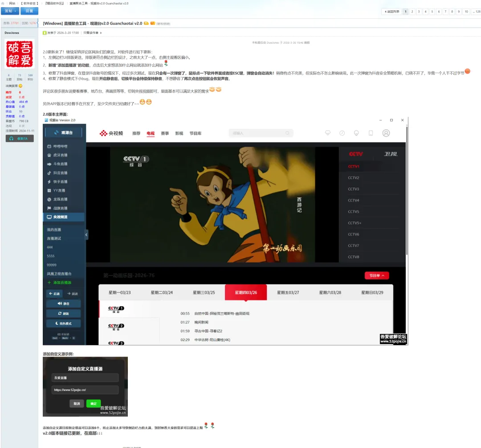This screenshot has height=448, width=481.
Task: Open the 软件安全 breadcrumb link
Action: point(30,4)
